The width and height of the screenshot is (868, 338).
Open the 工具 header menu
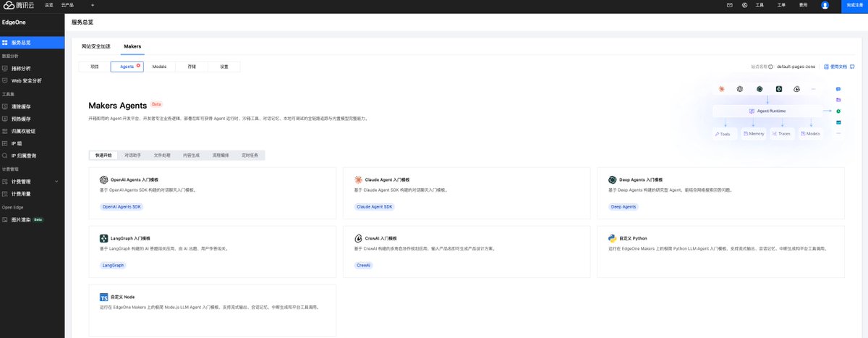(x=759, y=5)
